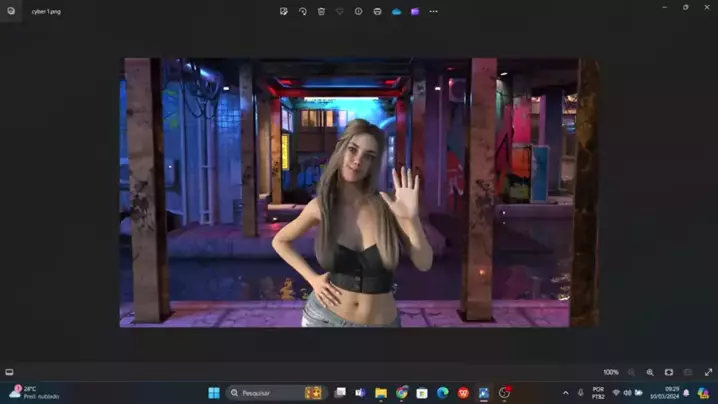This screenshot has width=718, height=404.
Task: Click the displayed cyber 1.png image
Action: tap(360, 192)
